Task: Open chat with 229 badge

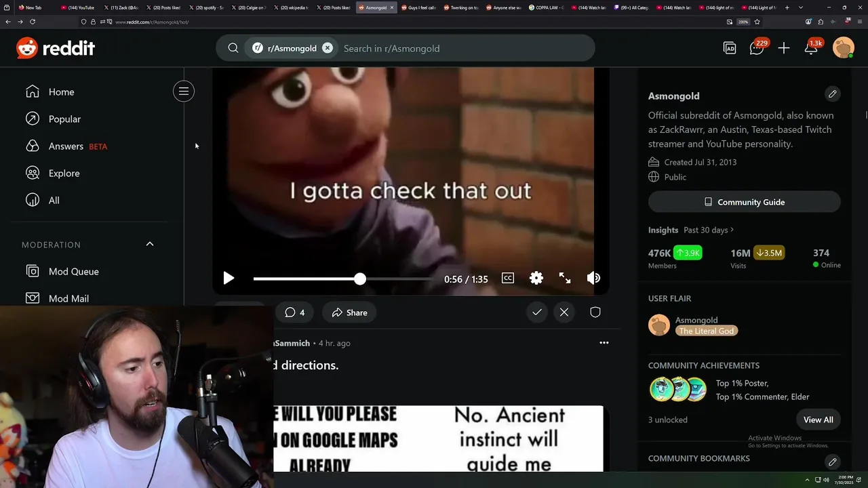Action: [757, 47]
